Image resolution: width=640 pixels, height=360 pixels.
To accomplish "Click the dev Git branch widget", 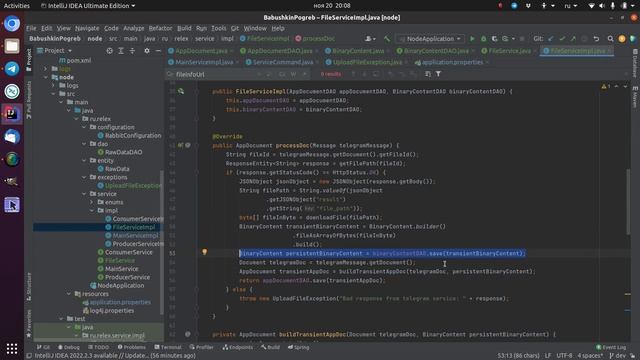I will tap(618, 356).
